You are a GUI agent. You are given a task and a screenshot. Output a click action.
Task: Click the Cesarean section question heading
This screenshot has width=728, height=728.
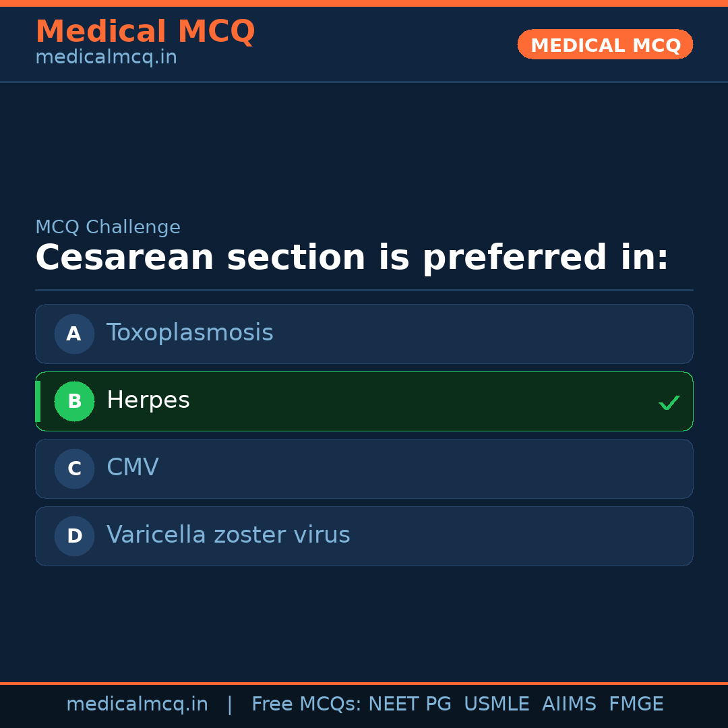351,258
